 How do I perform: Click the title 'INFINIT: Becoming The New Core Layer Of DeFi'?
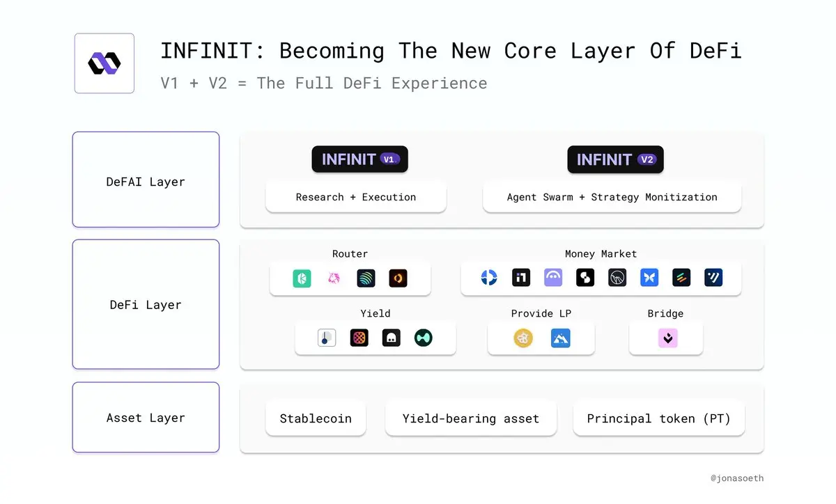[x=451, y=51]
